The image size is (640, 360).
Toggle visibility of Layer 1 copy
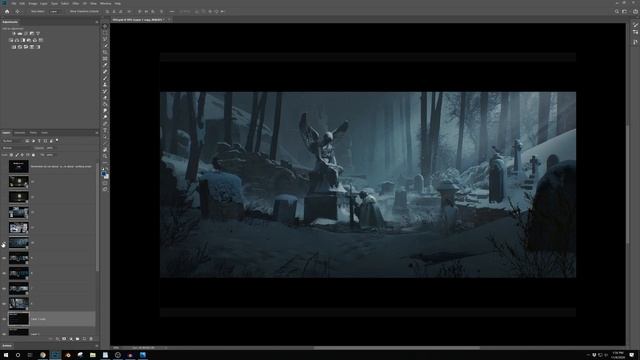click(4, 319)
